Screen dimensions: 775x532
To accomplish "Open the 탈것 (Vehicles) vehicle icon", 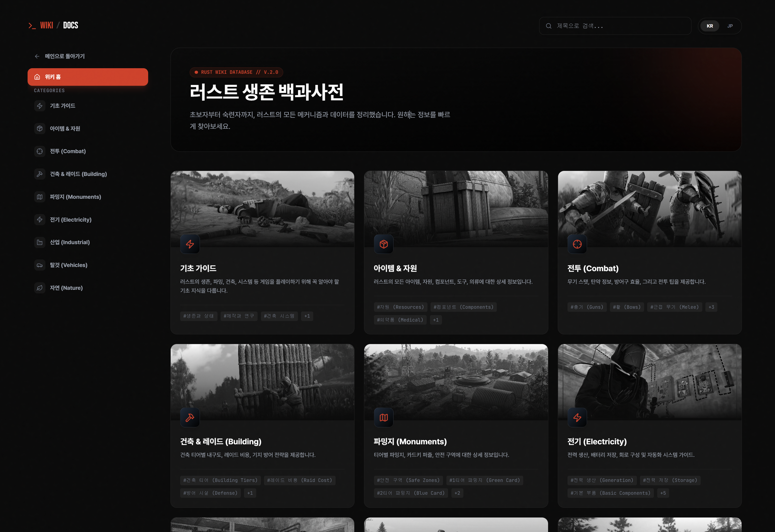I will click(x=40, y=265).
